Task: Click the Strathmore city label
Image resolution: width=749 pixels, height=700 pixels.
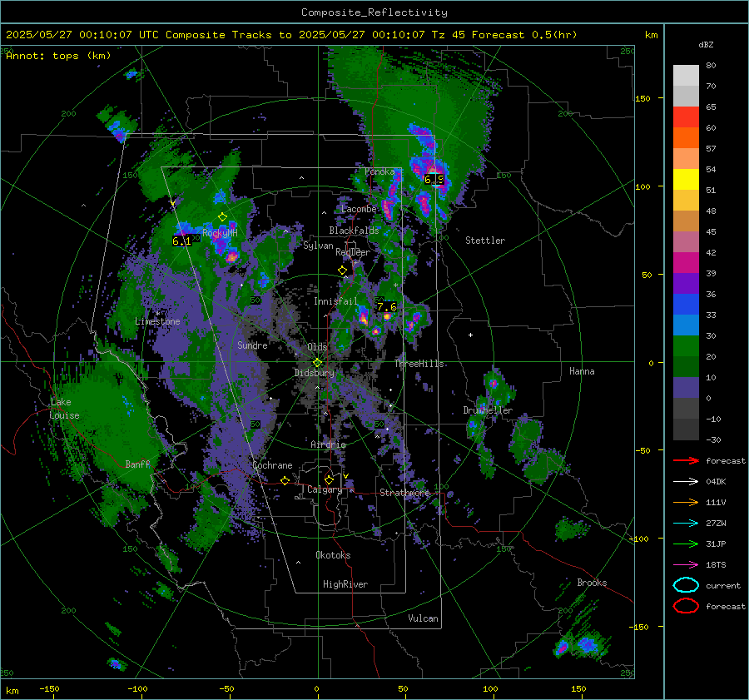Action: tap(404, 493)
